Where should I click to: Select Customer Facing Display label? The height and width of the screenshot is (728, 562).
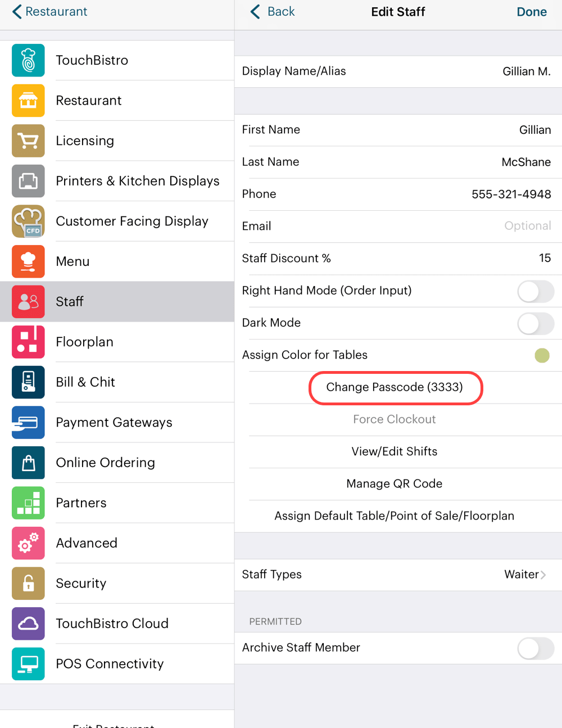pyautogui.click(x=132, y=221)
